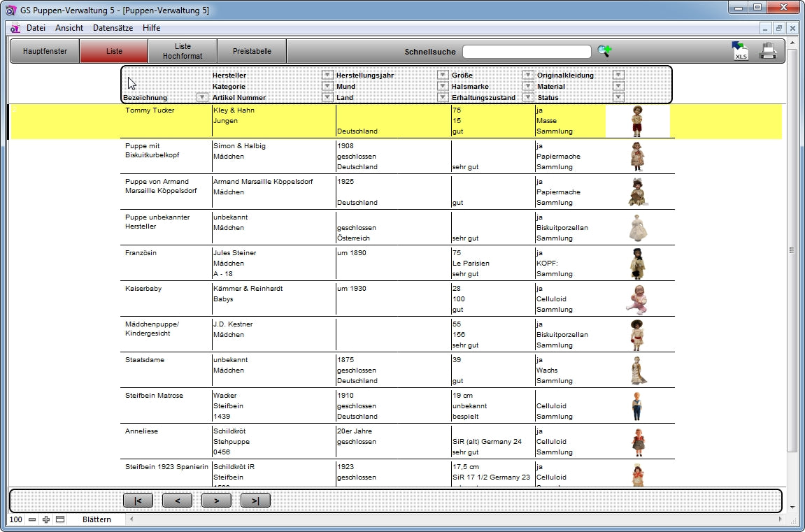Jump to last record with >| button
This screenshot has width=805, height=532.
[x=255, y=501]
